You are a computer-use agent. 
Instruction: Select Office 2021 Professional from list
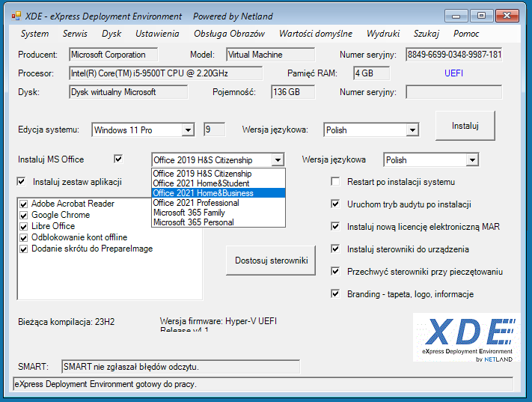tap(196, 203)
